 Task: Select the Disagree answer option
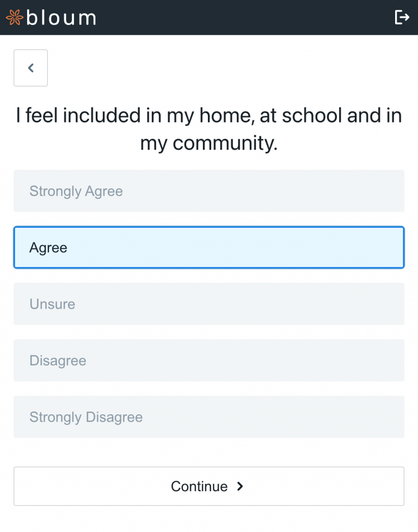tap(209, 360)
